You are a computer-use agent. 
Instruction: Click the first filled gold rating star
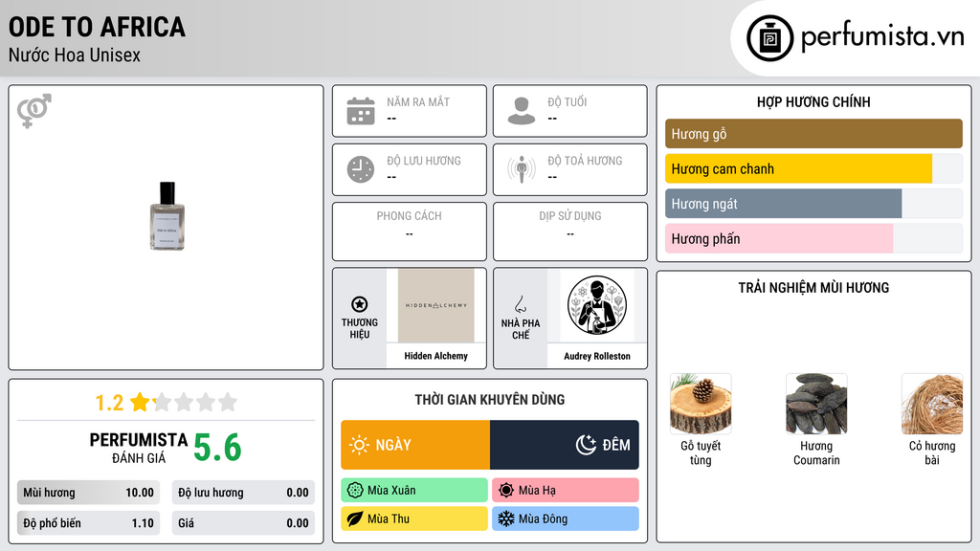tap(140, 402)
